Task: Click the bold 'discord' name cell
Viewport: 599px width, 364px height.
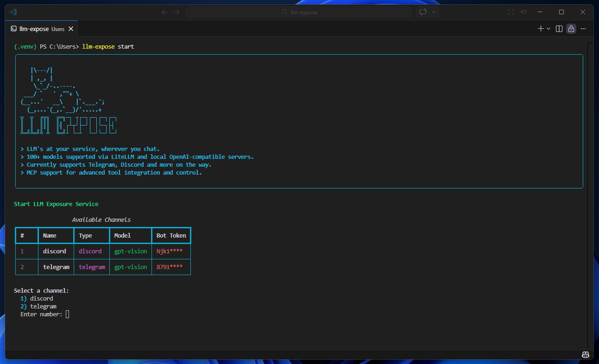Action: [x=55, y=251]
